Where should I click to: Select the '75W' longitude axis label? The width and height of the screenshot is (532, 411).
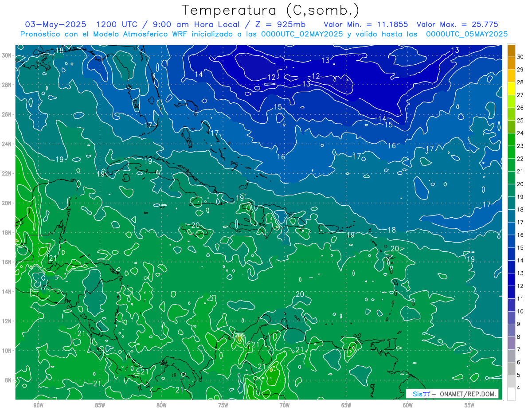223,405
